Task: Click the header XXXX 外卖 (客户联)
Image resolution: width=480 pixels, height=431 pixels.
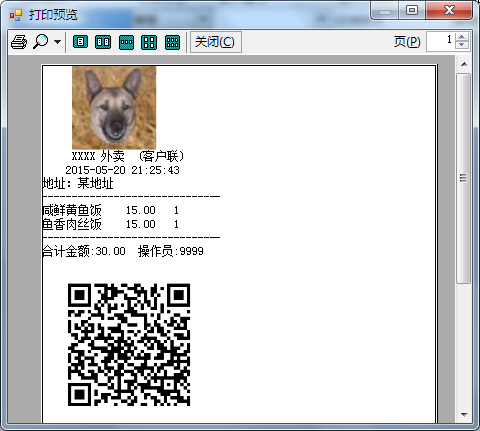Action: click(128, 156)
